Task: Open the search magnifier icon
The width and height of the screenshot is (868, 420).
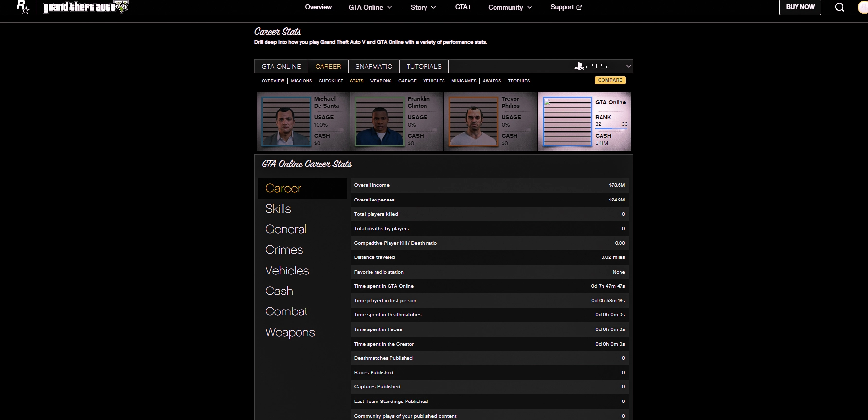Action: [839, 7]
